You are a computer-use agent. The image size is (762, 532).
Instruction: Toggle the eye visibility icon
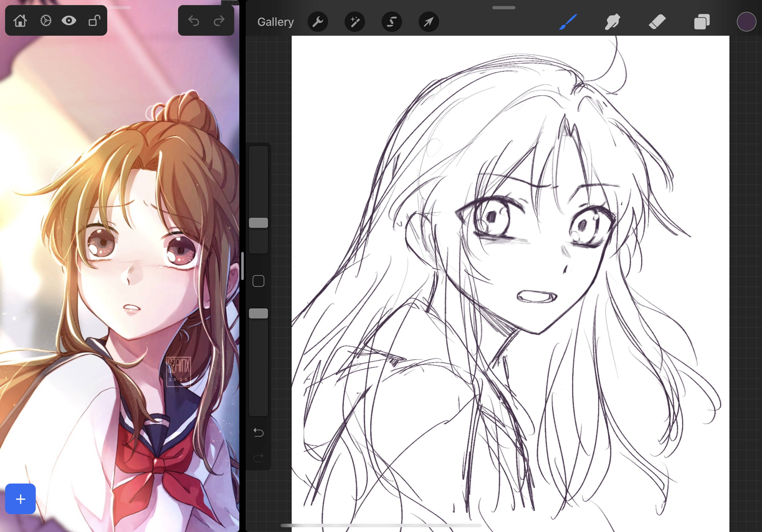click(x=69, y=20)
